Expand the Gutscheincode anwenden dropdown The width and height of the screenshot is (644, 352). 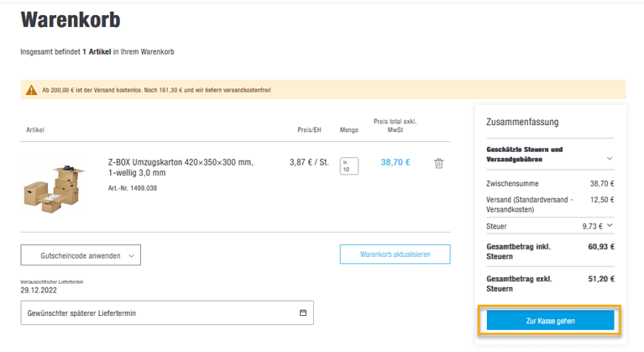[x=81, y=255]
